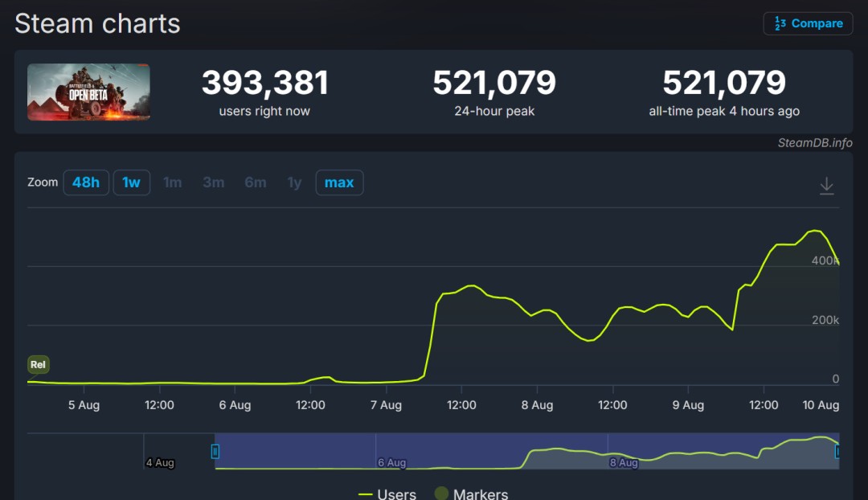The width and height of the screenshot is (868, 500).
Task: Click the Battlefield Open Beta banner thumbnail
Action: click(88, 92)
